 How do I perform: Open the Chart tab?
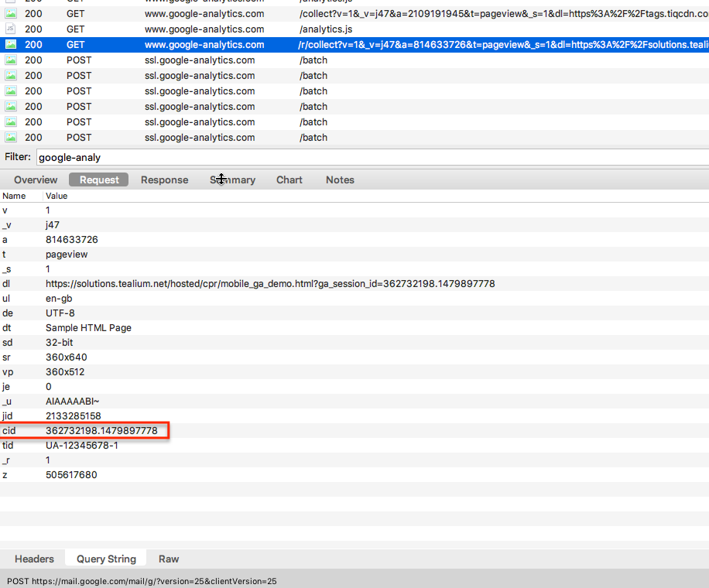click(x=289, y=179)
